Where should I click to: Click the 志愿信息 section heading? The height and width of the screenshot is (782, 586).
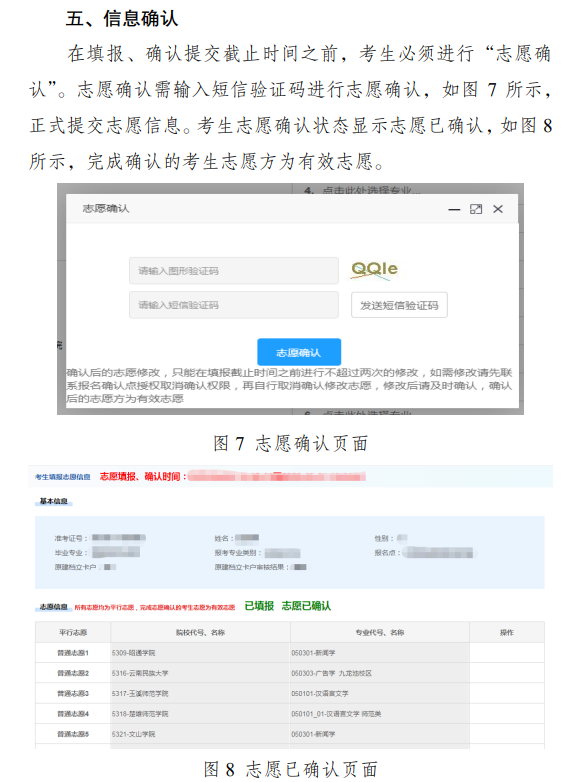coord(53,607)
